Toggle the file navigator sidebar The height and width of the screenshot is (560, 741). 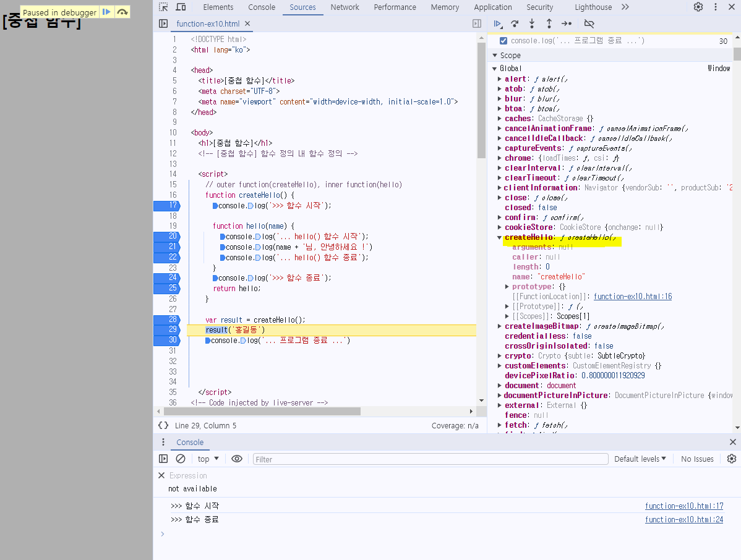163,23
